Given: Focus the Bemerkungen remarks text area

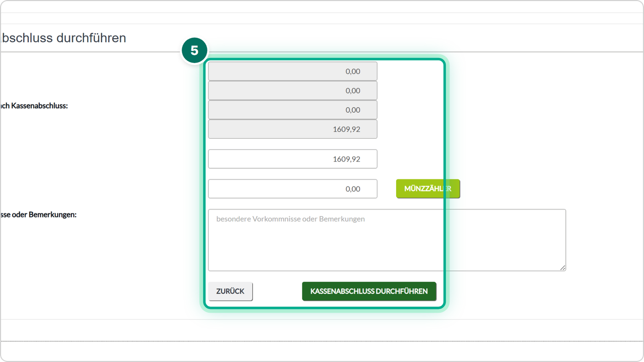Looking at the screenshot, I should tap(387, 240).
